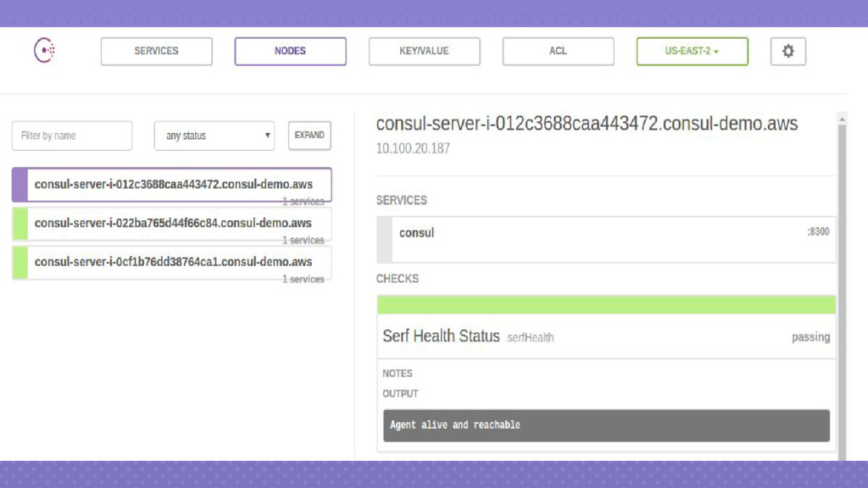Click the serfHealth check ID
The width and height of the screenshot is (868, 488).
pyautogui.click(x=531, y=337)
